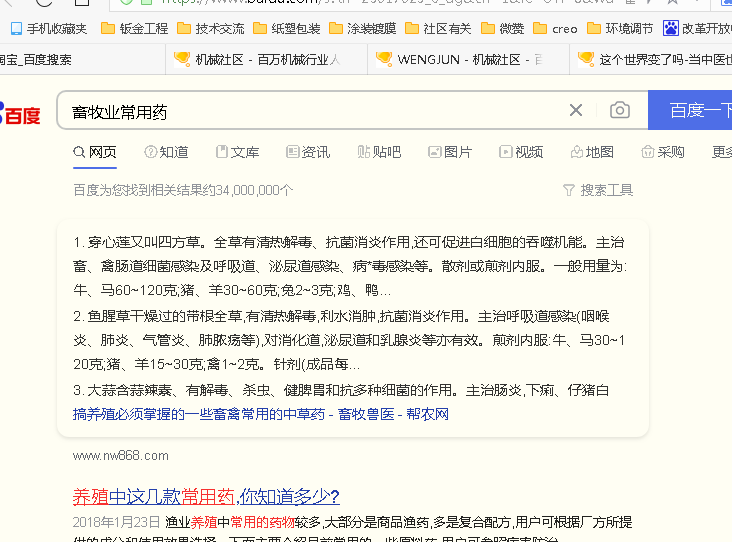The image size is (732, 542).
Task: Select the 地图 search category
Action: pyautogui.click(x=592, y=152)
